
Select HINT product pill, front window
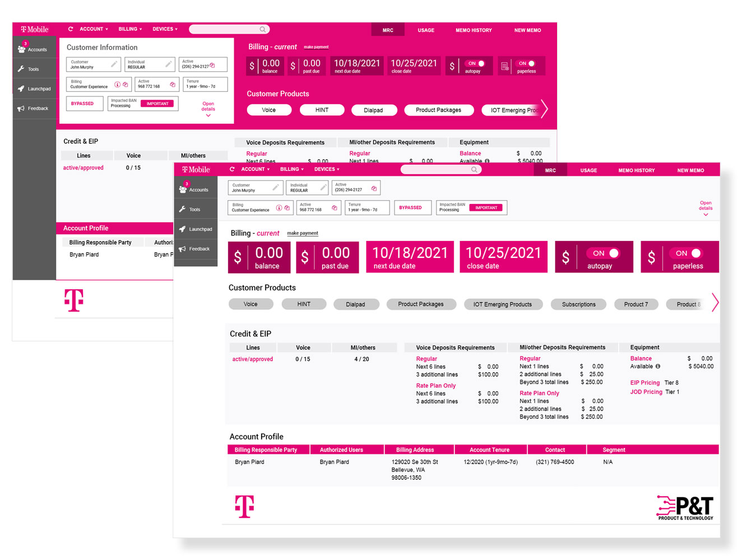coord(304,304)
